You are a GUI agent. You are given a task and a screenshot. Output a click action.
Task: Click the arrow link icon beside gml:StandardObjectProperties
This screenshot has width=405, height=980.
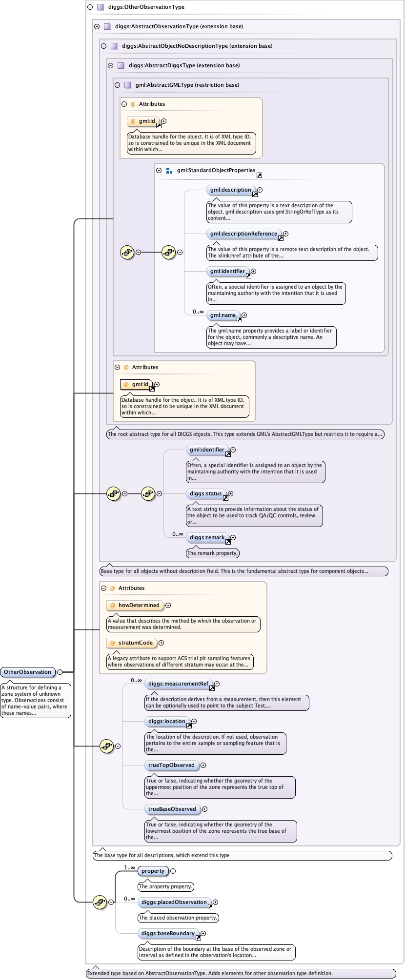(259, 175)
